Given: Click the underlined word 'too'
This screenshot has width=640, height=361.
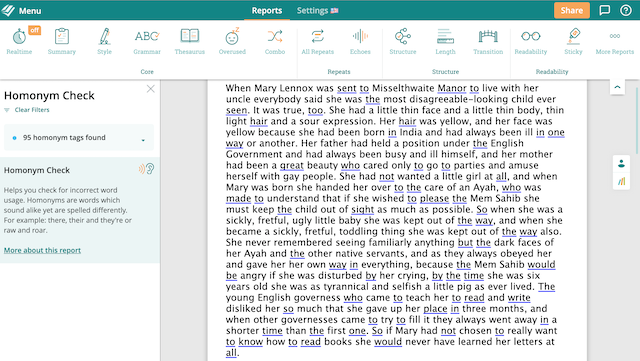Looking at the screenshot, I should 315,110.
